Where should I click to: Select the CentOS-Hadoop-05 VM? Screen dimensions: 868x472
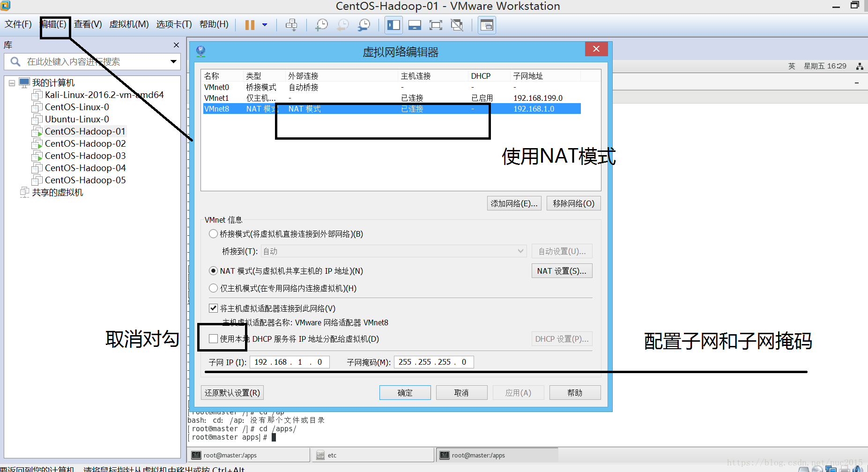85,180
